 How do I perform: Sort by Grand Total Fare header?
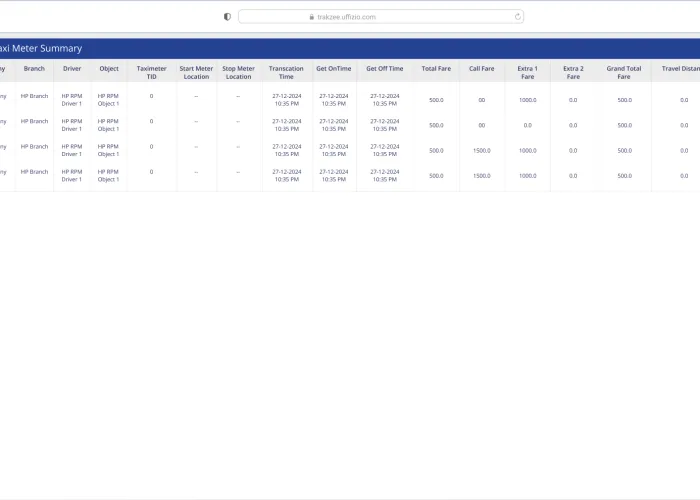pos(624,72)
